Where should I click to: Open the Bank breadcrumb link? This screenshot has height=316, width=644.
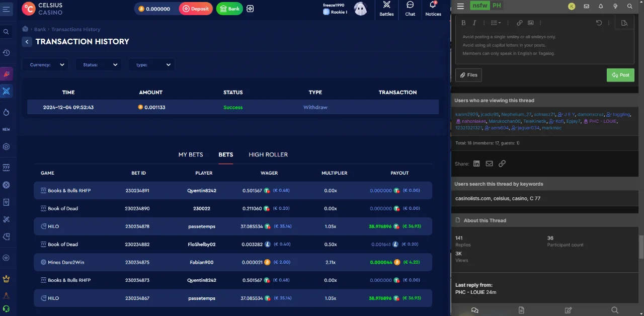coord(40,29)
